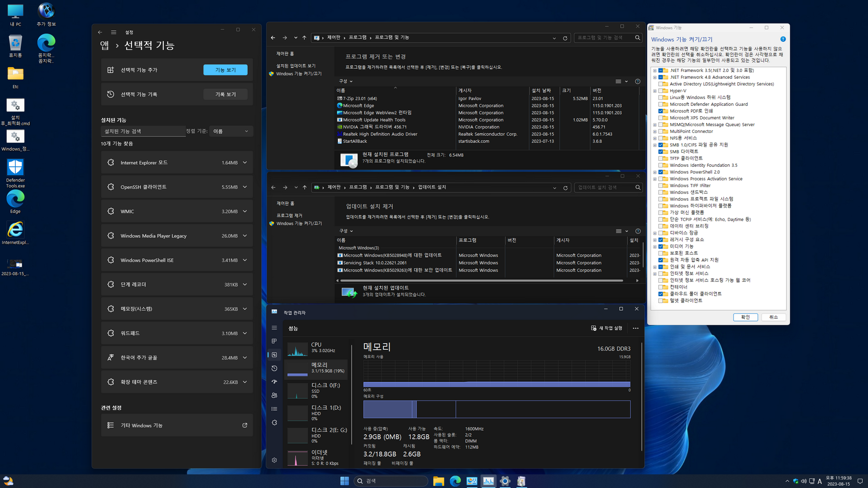Toggle Windows PowerShell 2.0 checkbox
The image size is (868, 488).
click(660, 172)
